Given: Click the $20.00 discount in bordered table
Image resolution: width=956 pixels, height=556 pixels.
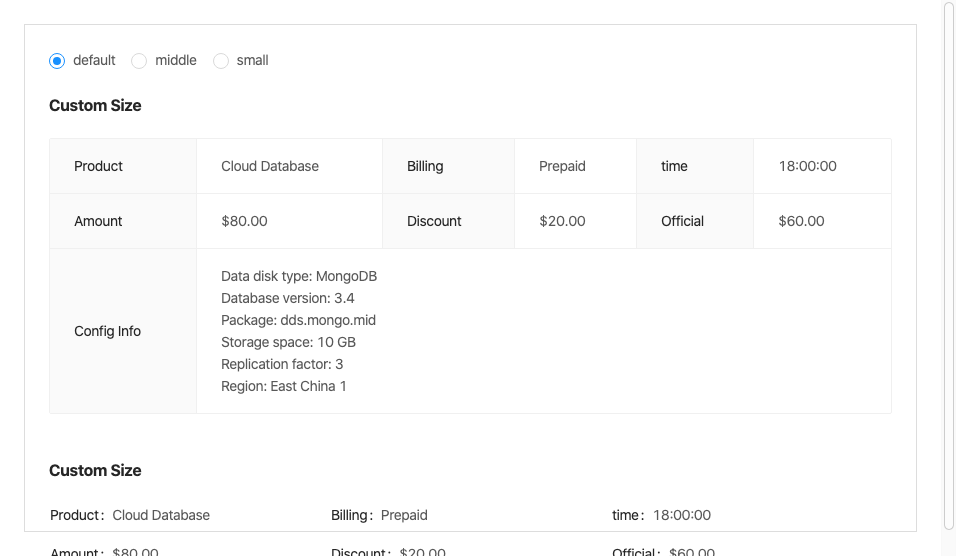Looking at the screenshot, I should click(562, 221).
